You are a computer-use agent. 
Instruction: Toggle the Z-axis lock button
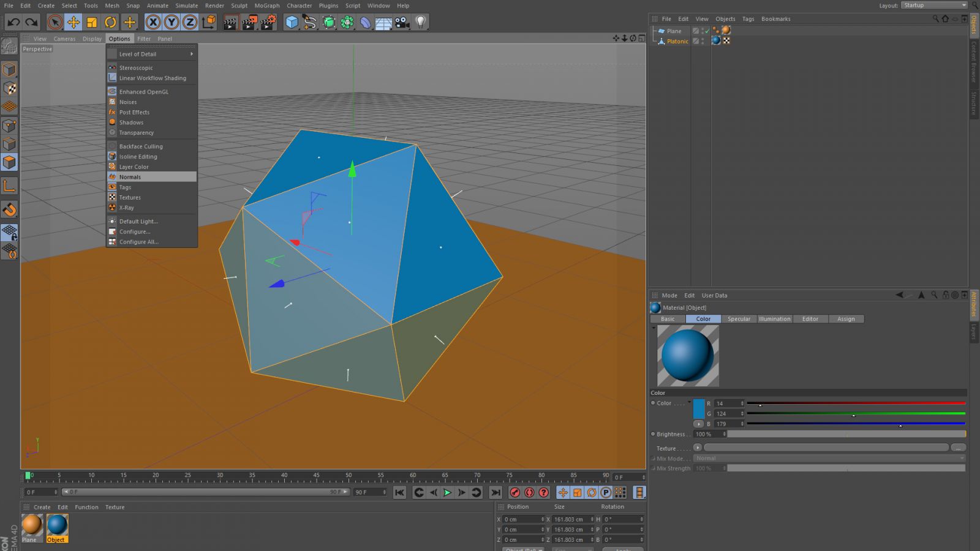tap(190, 23)
